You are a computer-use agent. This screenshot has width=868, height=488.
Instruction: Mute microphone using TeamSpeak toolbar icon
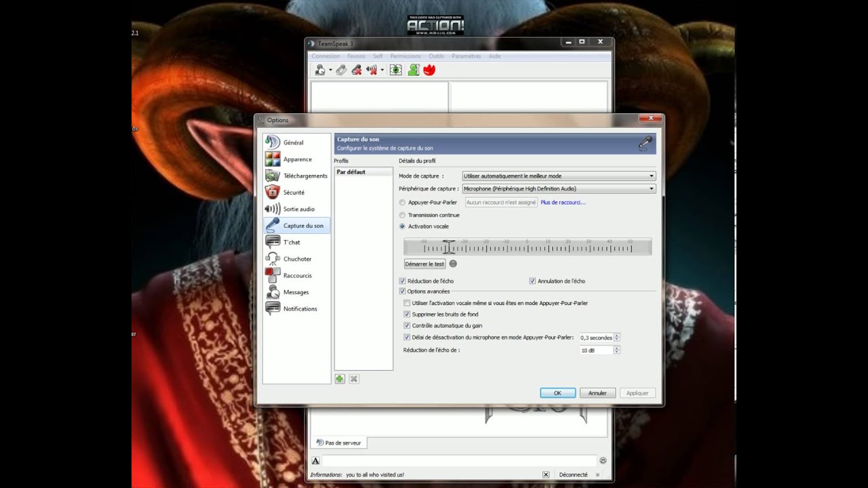point(357,70)
